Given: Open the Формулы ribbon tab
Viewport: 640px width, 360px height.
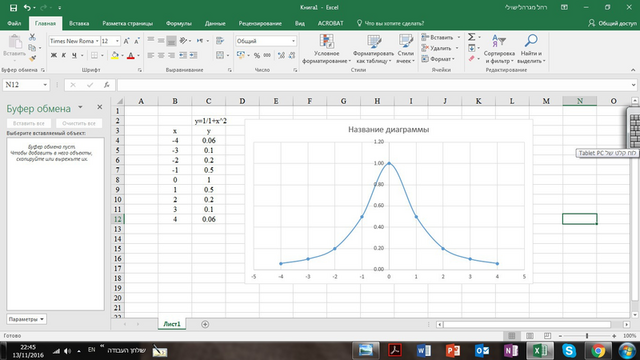Looking at the screenshot, I should click(179, 23).
